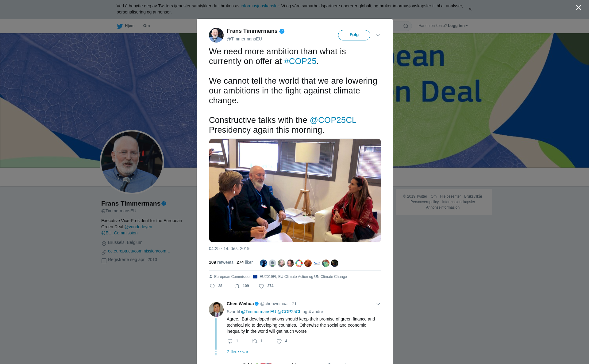The height and width of the screenshot is (364, 589).
Task: Like Chen Weihua's reply
Action: pyautogui.click(x=279, y=341)
